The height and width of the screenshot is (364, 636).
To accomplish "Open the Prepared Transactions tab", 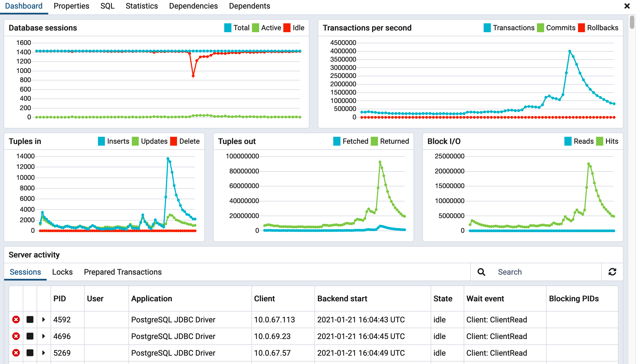I will click(x=123, y=272).
